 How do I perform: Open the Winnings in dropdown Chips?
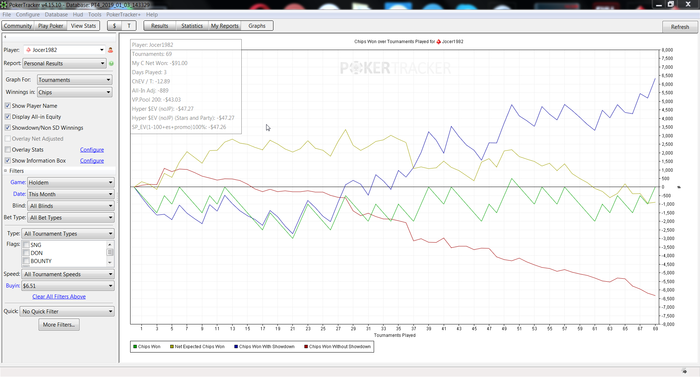(75, 92)
